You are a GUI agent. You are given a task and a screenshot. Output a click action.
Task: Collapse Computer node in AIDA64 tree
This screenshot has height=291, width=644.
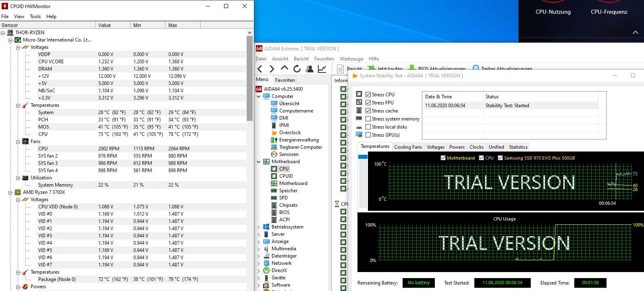tap(259, 96)
